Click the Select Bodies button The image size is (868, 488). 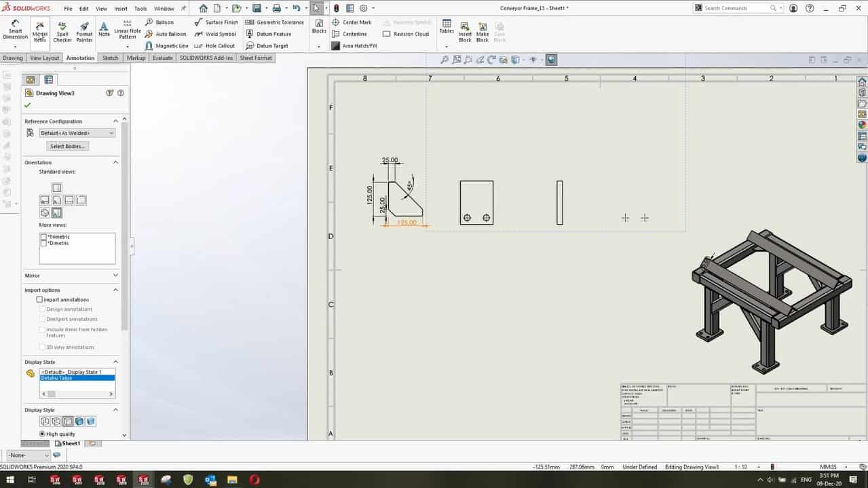click(68, 146)
